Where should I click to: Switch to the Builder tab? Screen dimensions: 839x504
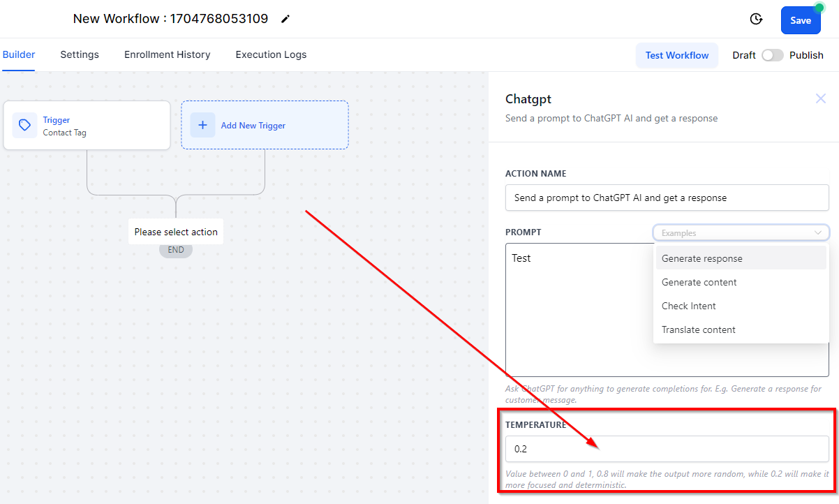point(19,54)
